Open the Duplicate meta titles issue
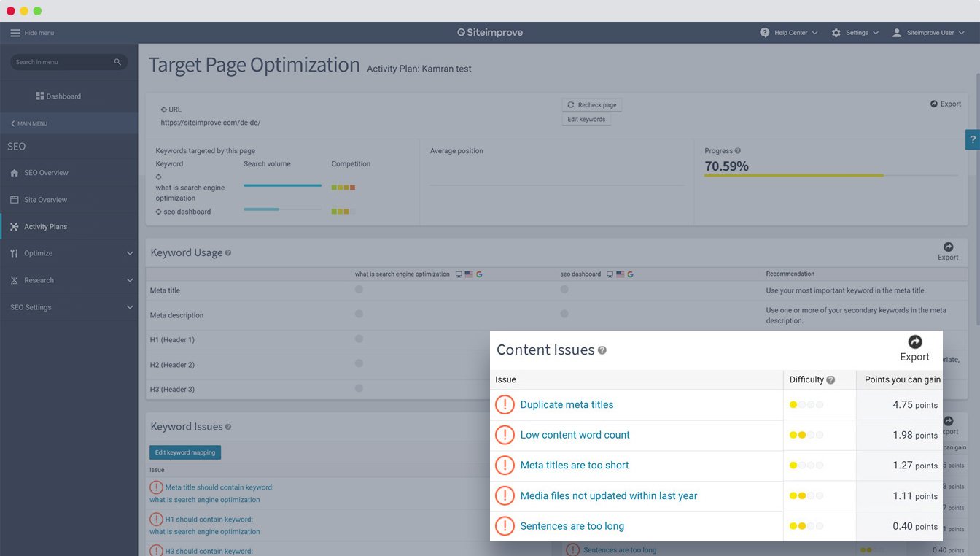 pyautogui.click(x=567, y=405)
